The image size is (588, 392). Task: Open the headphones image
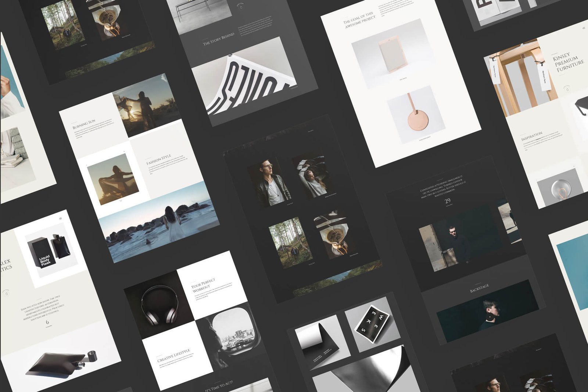(x=159, y=305)
